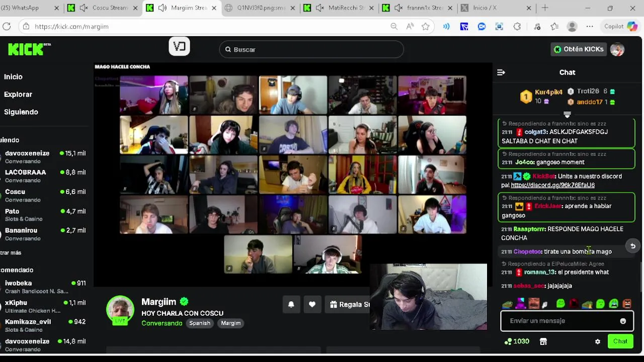Open user avatar menu in the header
644x362 pixels.
[617, 49]
